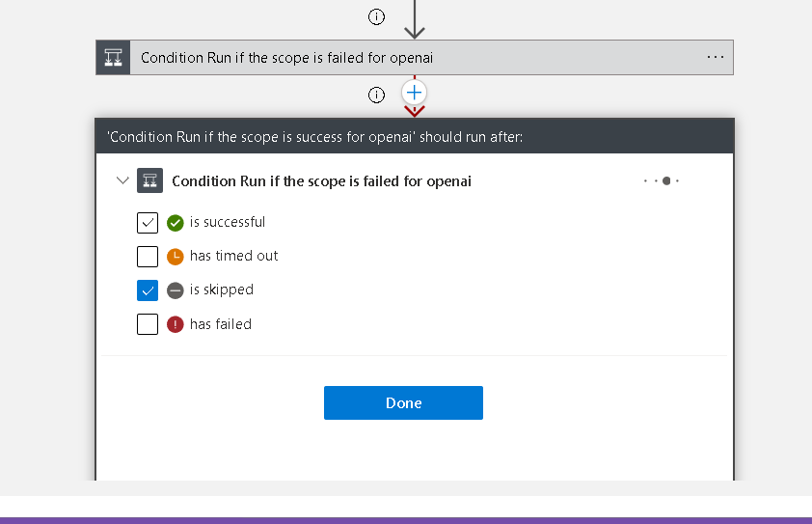
Task: Open the ellipsis menu on the top condition card
Action: point(716,57)
